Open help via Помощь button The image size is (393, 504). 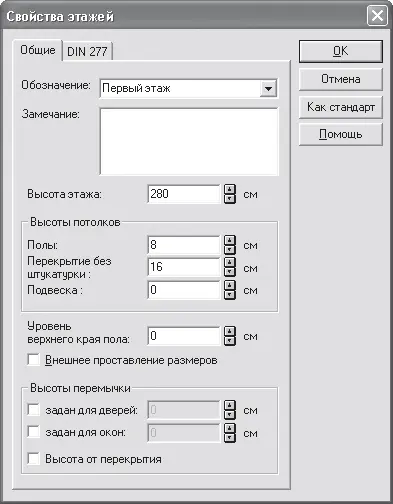[341, 134]
